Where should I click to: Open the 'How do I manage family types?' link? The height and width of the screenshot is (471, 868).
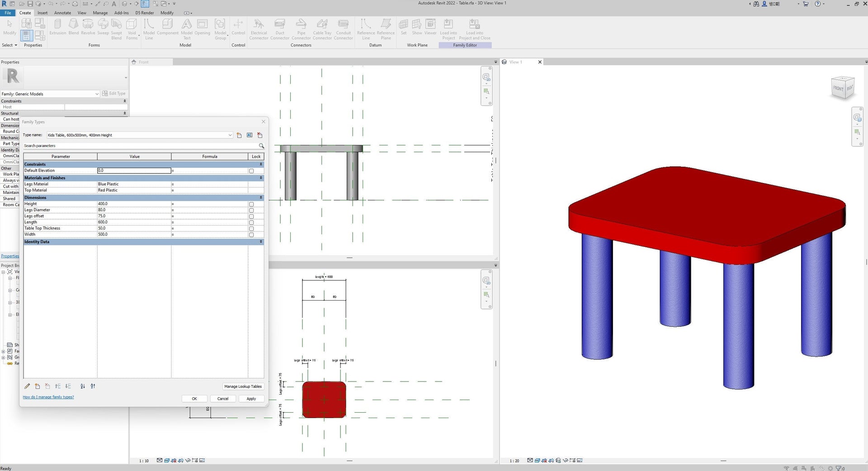click(x=48, y=397)
